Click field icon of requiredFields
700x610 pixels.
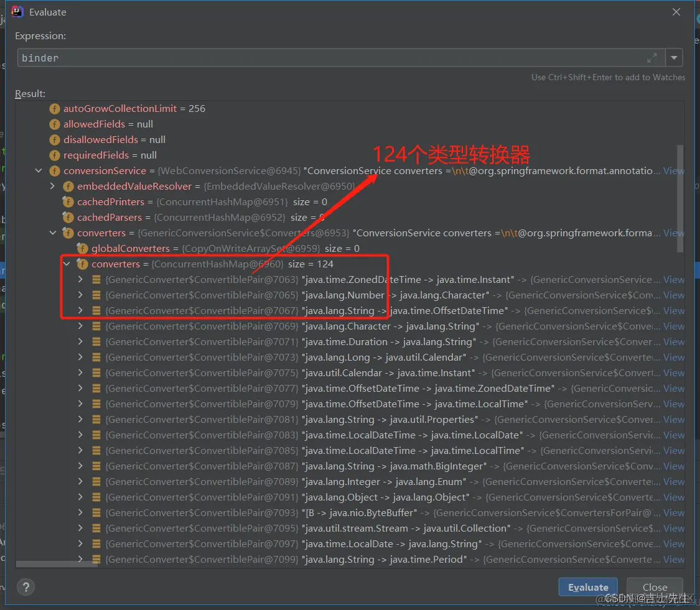coord(55,155)
